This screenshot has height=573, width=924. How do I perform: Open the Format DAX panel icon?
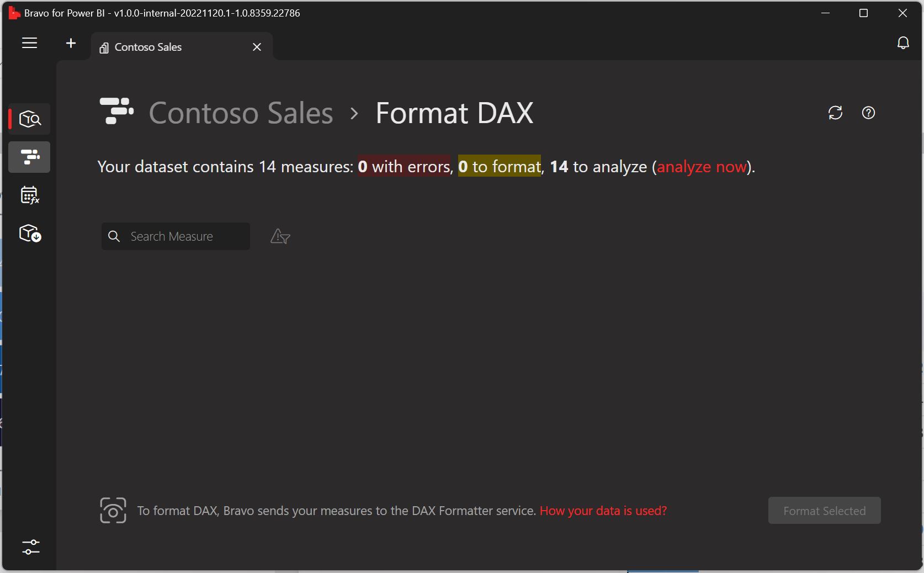(29, 157)
